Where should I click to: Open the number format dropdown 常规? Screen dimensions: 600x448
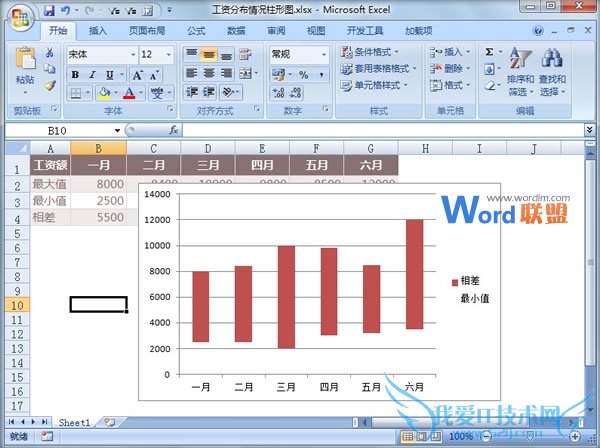coord(324,55)
